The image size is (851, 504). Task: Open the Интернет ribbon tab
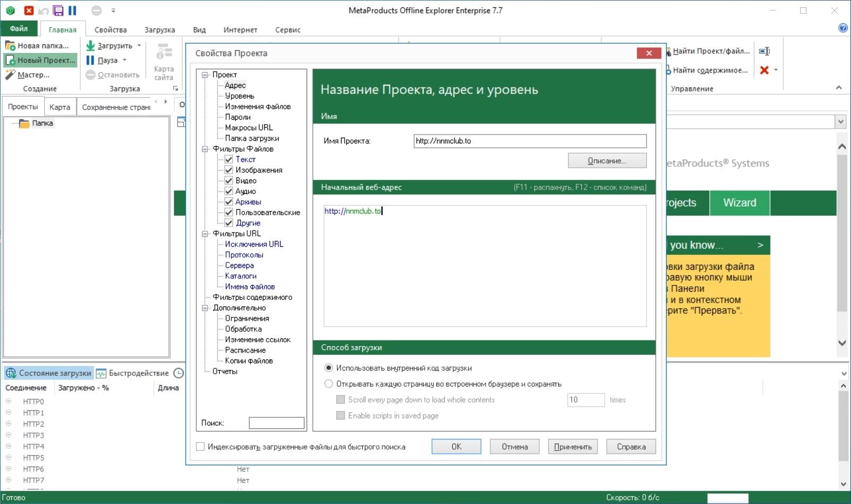pos(240,30)
